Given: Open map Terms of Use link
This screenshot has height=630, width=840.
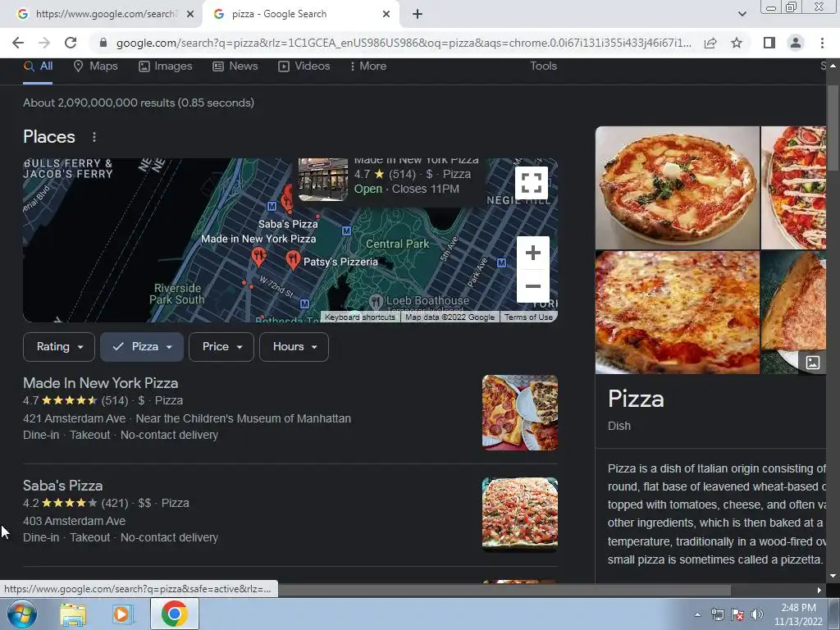Looking at the screenshot, I should pyautogui.click(x=528, y=317).
